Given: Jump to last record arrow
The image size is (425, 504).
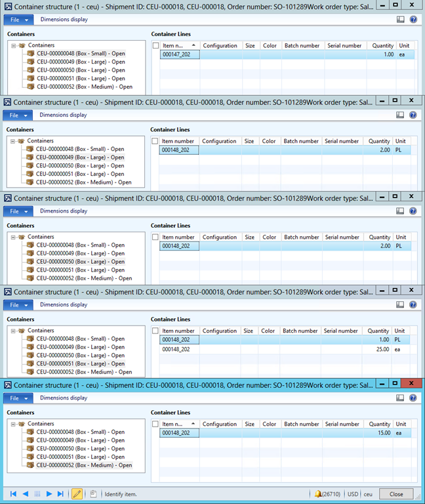Looking at the screenshot, I should click(x=61, y=493).
